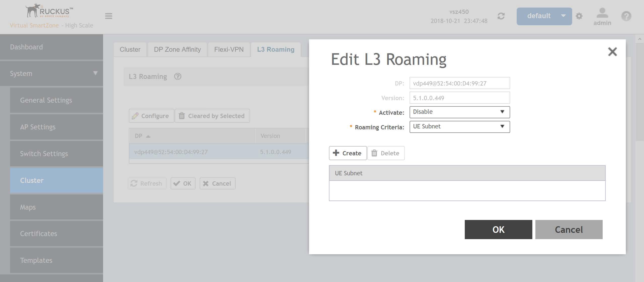Open the Activate dropdown
Viewport: 644px width, 282px height.
pos(459,112)
